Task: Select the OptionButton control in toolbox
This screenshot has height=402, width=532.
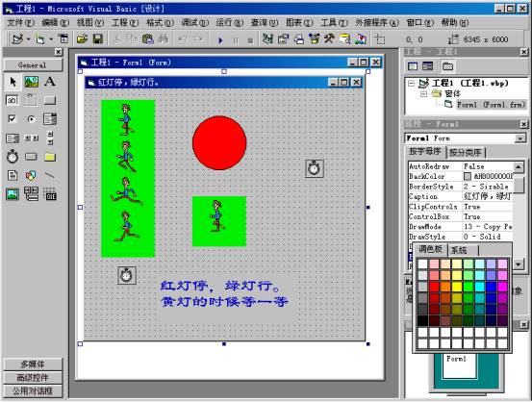Action: [31, 118]
